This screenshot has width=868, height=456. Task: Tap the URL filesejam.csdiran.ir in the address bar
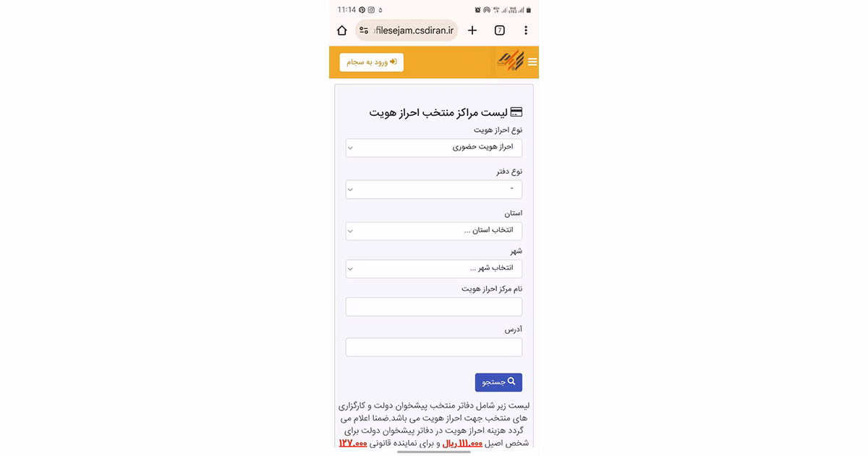[415, 30]
